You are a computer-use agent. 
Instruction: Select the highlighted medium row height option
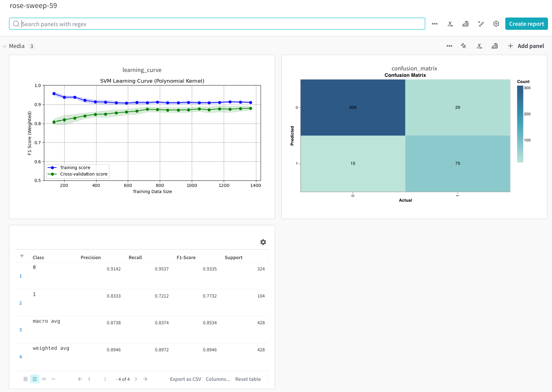click(35, 379)
